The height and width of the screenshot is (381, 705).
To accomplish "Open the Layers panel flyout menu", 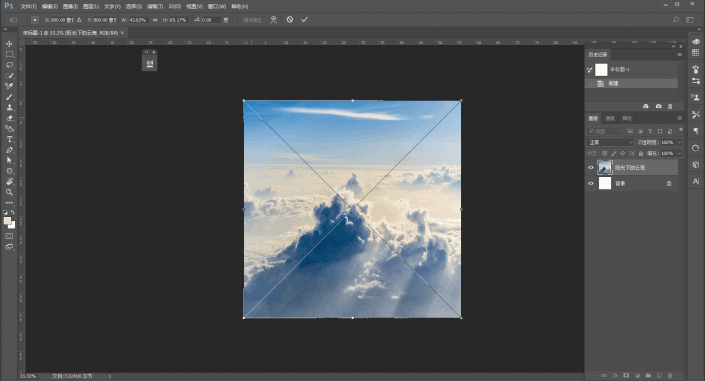I will click(x=679, y=118).
